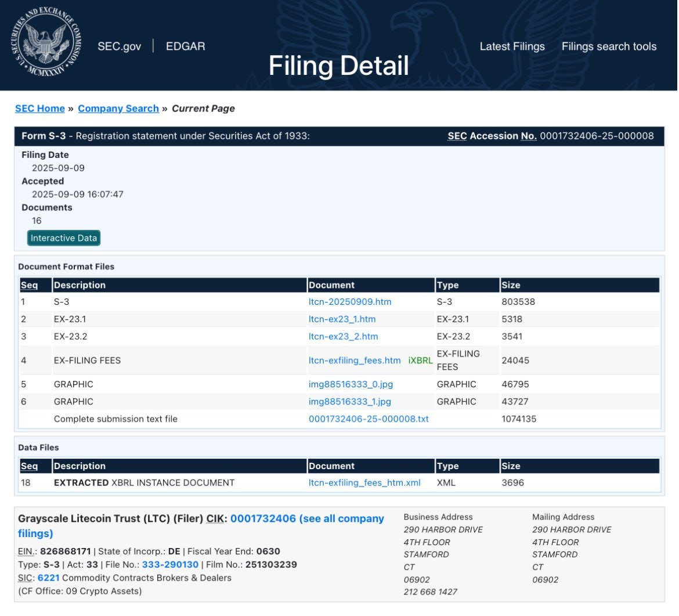Screen dimensions: 679x616
Task: Open img88516333_0.jpg graphic file
Action: pos(351,384)
